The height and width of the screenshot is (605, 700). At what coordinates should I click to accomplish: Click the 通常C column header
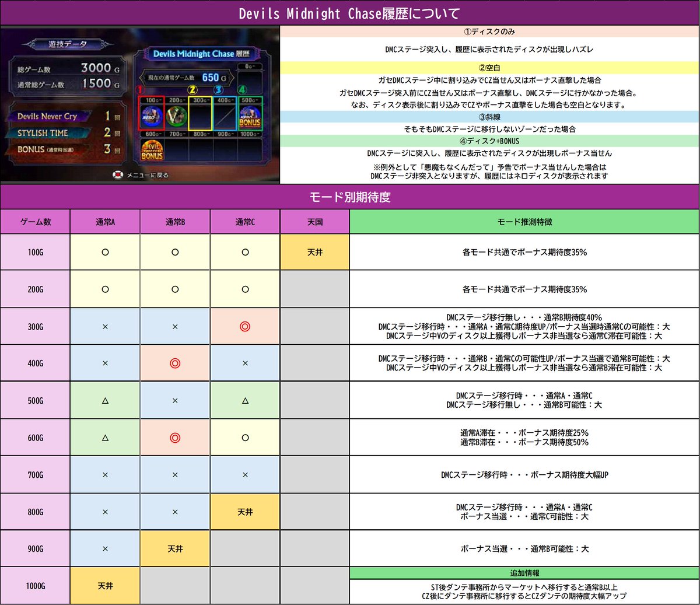coord(245,222)
